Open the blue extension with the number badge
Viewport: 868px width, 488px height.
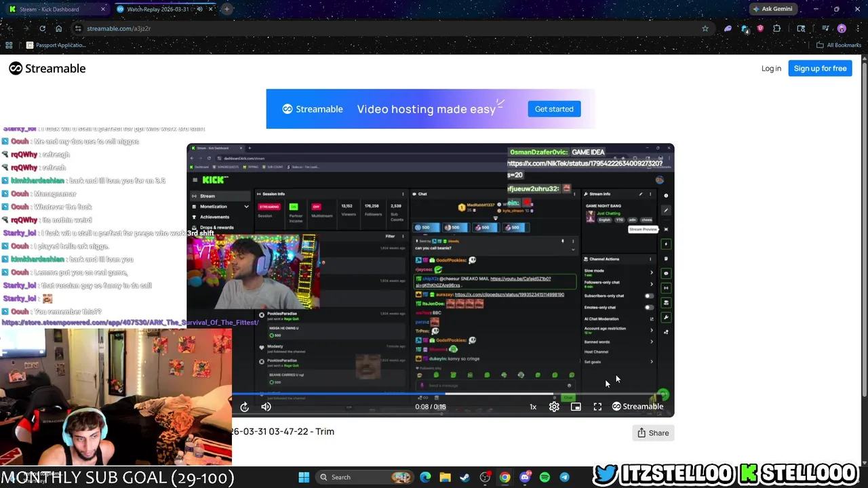[x=745, y=28]
